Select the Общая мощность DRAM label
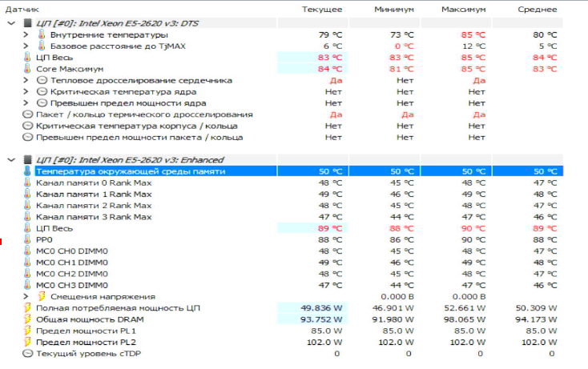The width and height of the screenshot is (588, 369). tap(90, 319)
